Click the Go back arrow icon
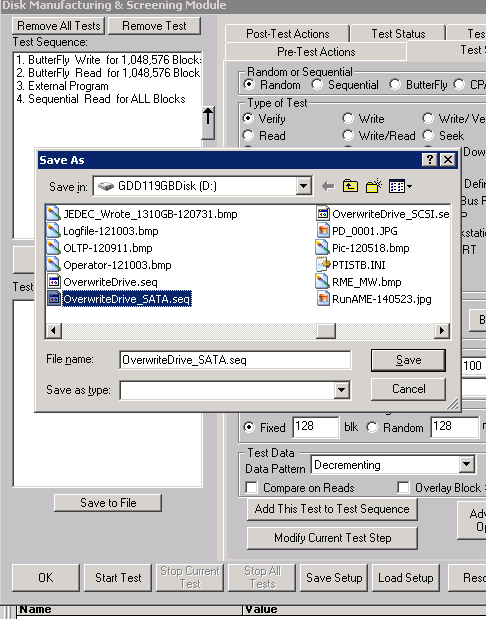The height and width of the screenshot is (619, 486). 328,186
